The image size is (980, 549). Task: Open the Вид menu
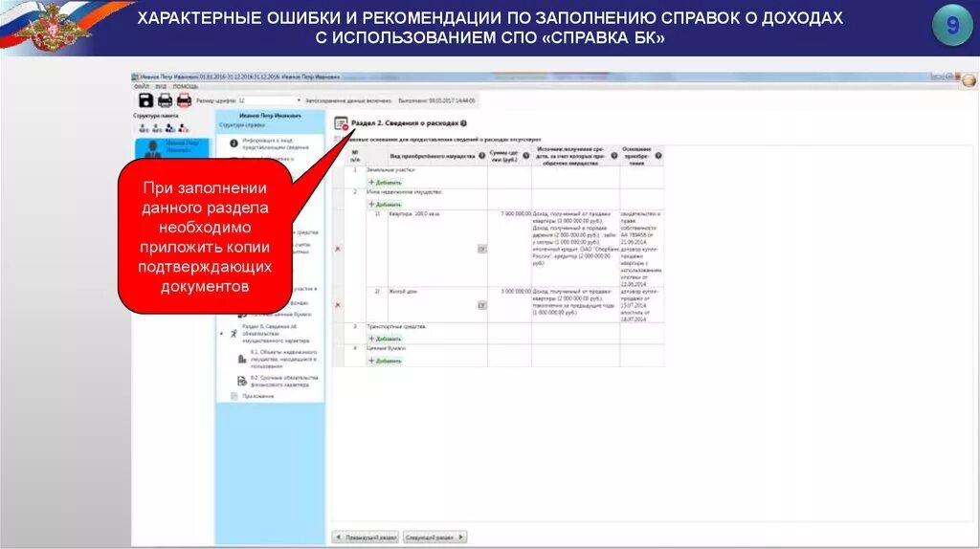(161, 86)
